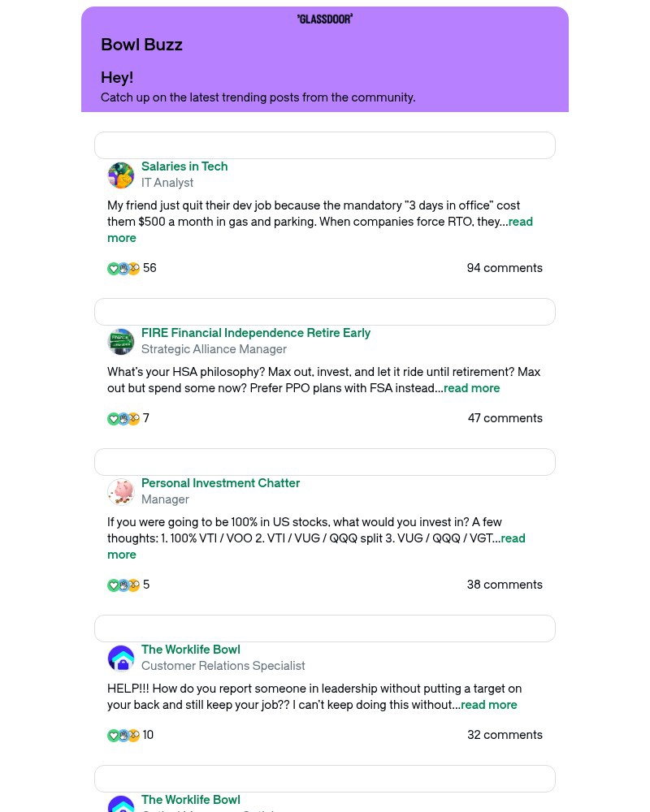Open the Salaries in Tech bowl link
The width and height of the screenshot is (650, 812).
click(x=184, y=166)
